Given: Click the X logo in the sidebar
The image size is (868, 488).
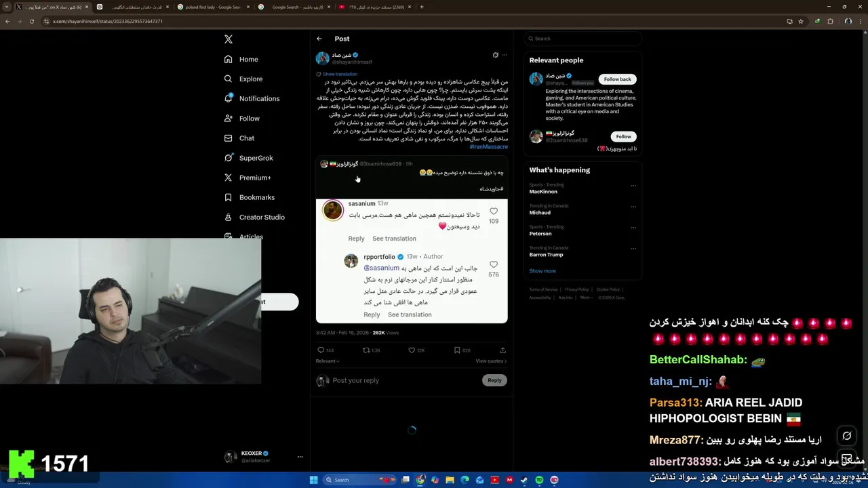Looking at the screenshot, I should point(229,39).
